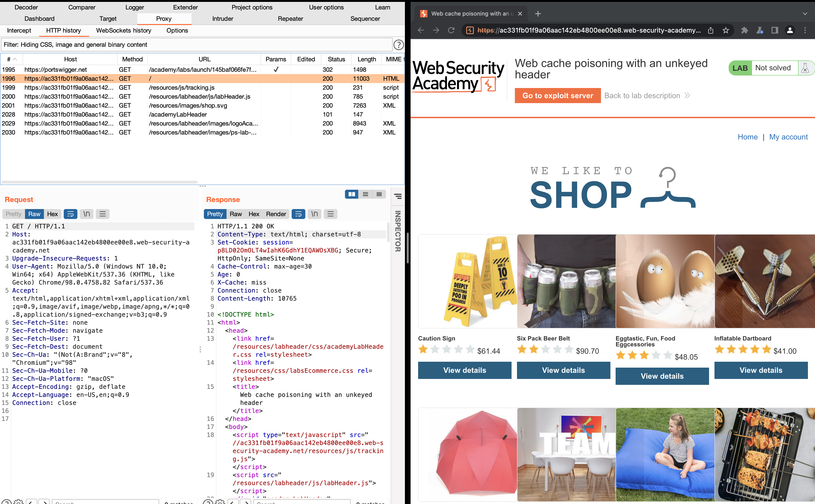The image size is (815, 504).
Task: Select the tabbed combined view layout icon
Action: [379, 194]
